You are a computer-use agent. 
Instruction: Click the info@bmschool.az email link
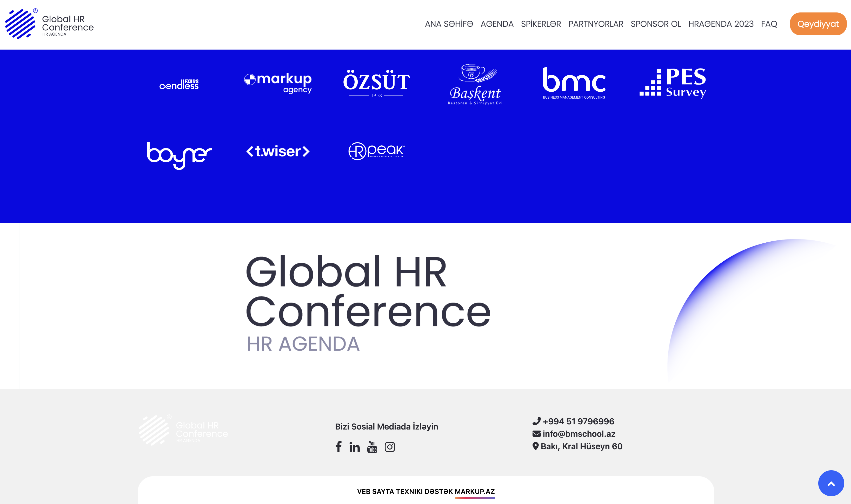pos(579,434)
